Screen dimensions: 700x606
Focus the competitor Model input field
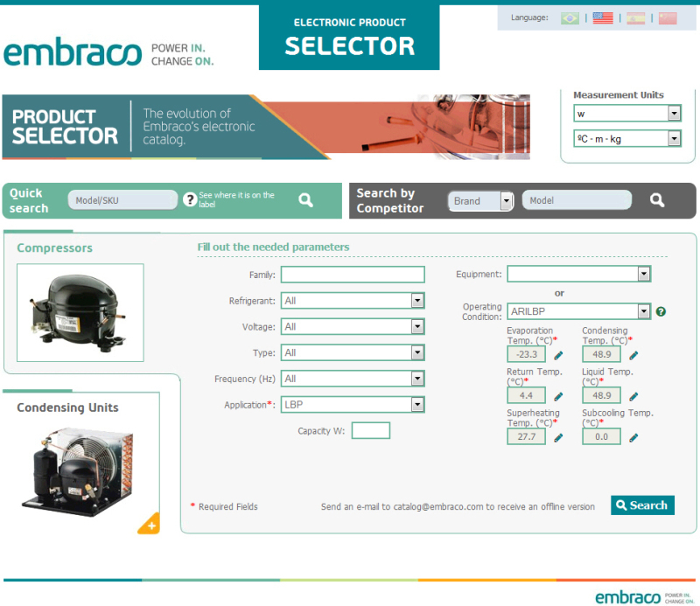(x=577, y=200)
